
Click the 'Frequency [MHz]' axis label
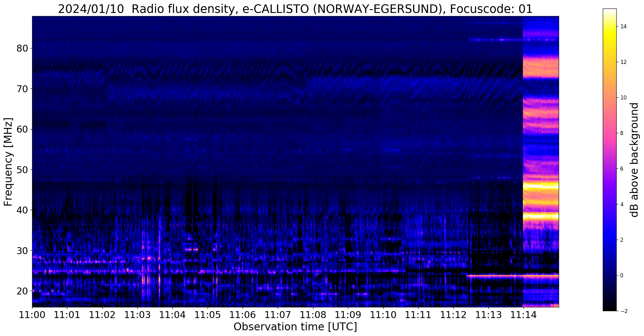(x=8, y=162)
